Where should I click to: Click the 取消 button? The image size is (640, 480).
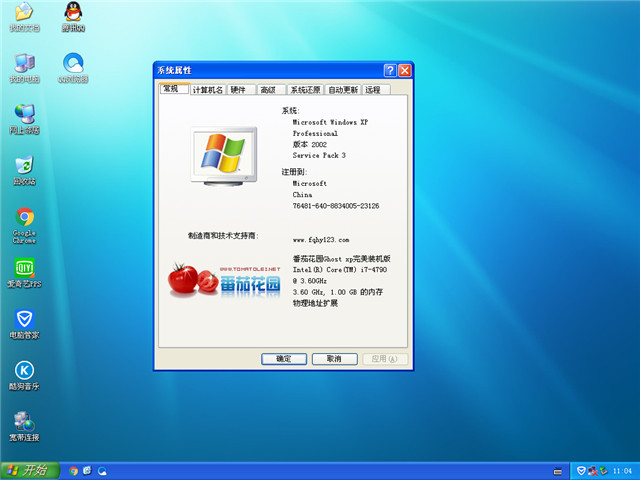(x=334, y=359)
